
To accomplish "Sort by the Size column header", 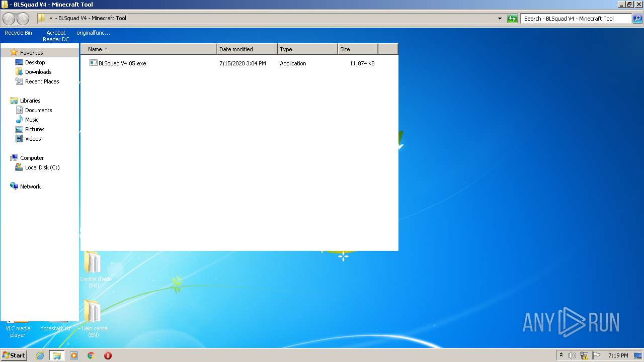I will [x=358, y=49].
